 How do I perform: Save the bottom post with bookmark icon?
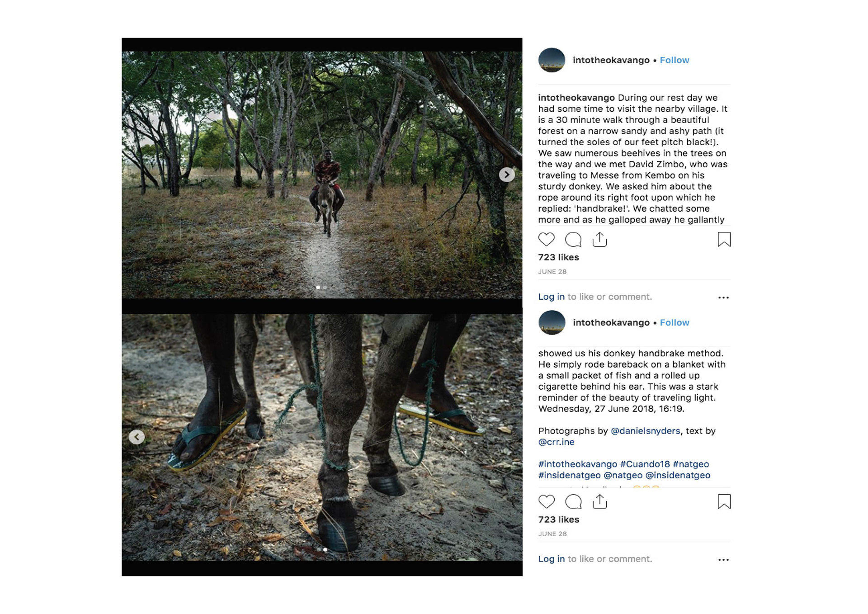pyautogui.click(x=724, y=501)
